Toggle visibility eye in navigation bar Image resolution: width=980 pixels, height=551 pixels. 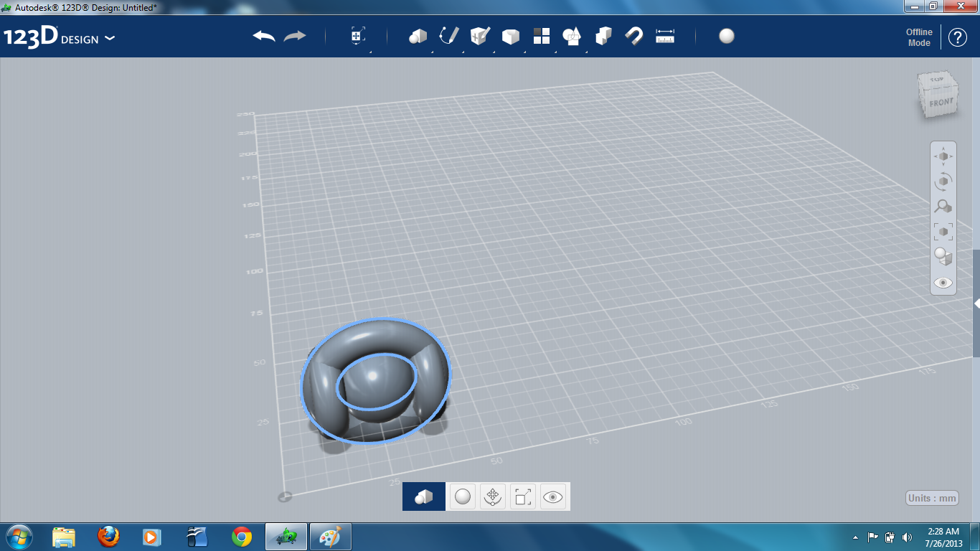point(943,283)
